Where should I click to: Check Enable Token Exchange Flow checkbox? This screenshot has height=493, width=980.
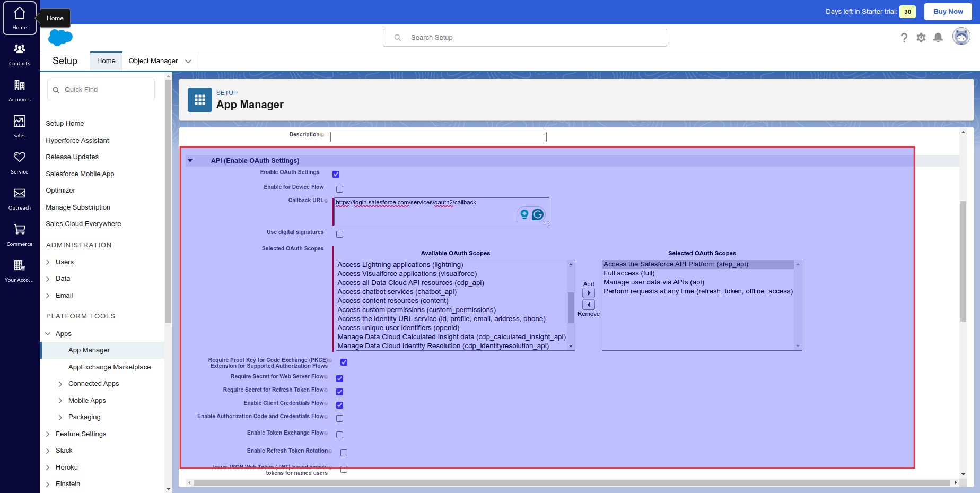pyautogui.click(x=339, y=435)
